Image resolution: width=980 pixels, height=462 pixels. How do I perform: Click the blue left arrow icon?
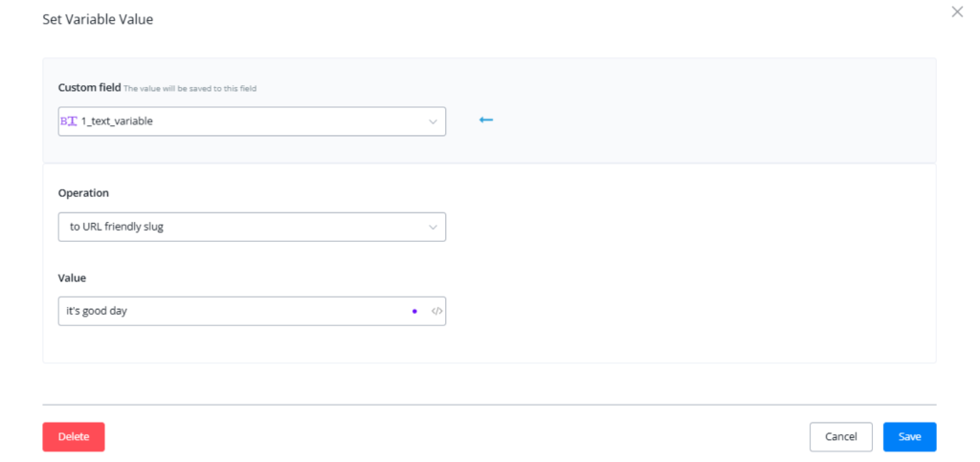click(486, 121)
